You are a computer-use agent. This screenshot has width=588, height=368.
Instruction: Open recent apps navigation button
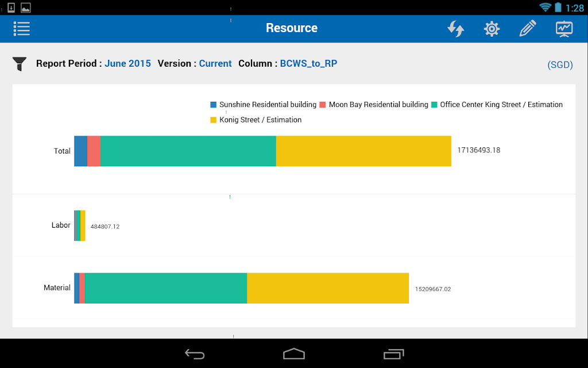pyautogui.click(x=394, y=354)
